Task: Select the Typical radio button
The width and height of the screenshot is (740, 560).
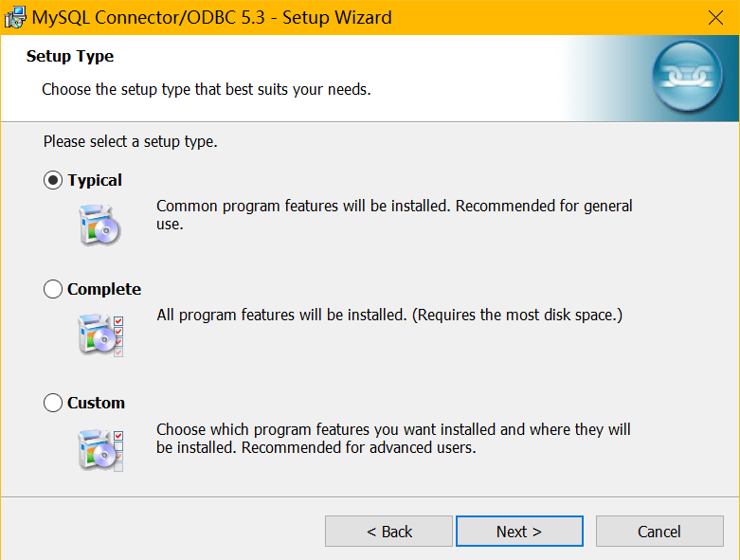Action: [x=53, y=180]
